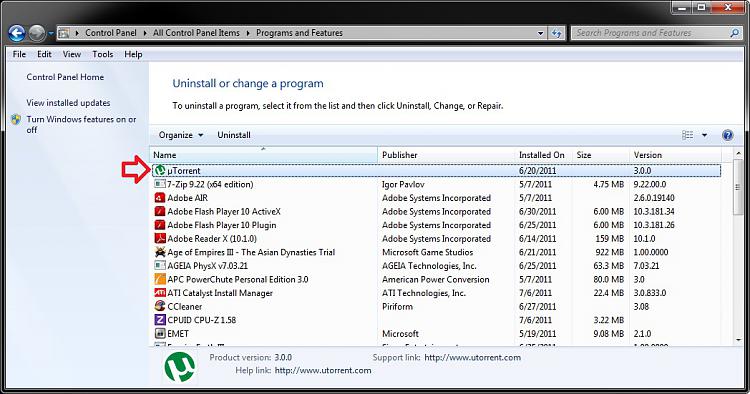Click the large µTorrent logo in details pane
This screenshot has width=750, height=394.
[180, 367]
